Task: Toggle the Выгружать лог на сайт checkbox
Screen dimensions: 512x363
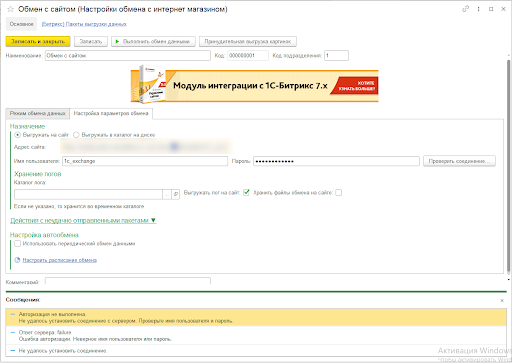Action: 246,192
